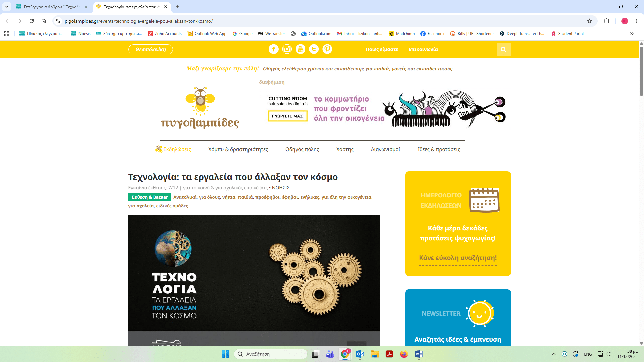The height and width of the screenshot is (362, 644).
Task: Open the Instagram social icon in the header
Action: [287, 49]
